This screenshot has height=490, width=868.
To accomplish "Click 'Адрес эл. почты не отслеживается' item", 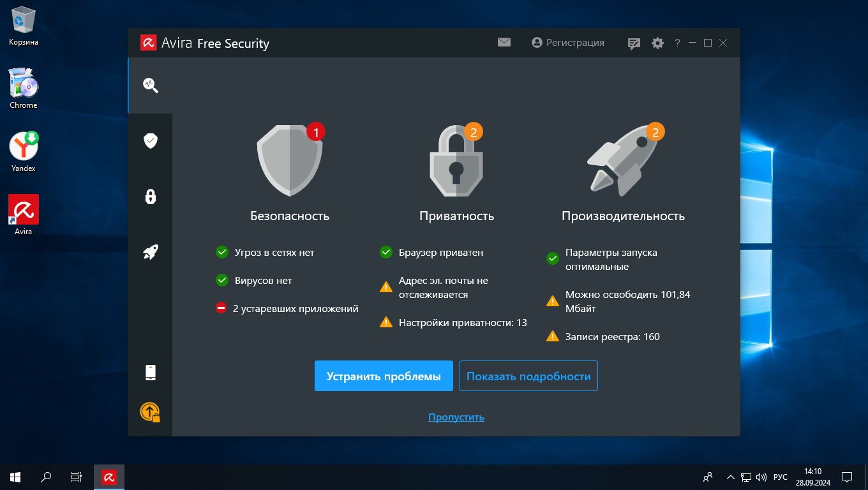I will [x=444, y=288].
